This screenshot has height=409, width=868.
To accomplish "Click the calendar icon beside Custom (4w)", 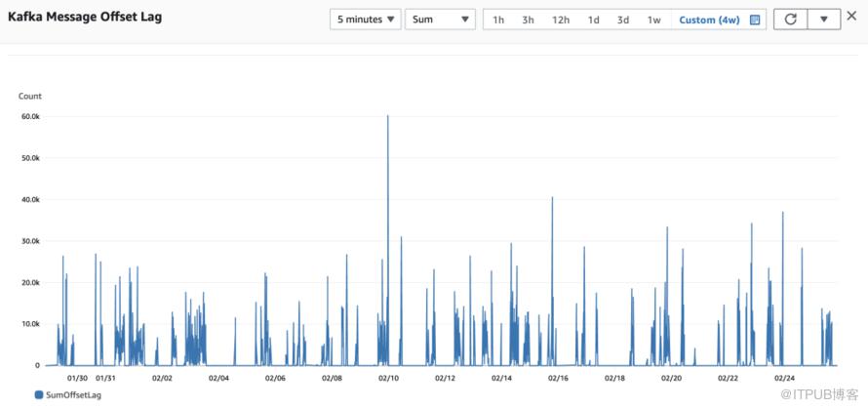I will [755, 20].
